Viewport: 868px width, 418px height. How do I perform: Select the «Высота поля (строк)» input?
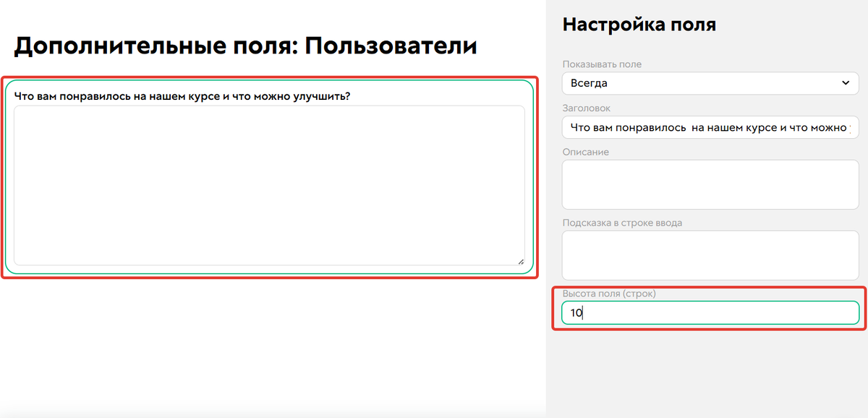710,312
